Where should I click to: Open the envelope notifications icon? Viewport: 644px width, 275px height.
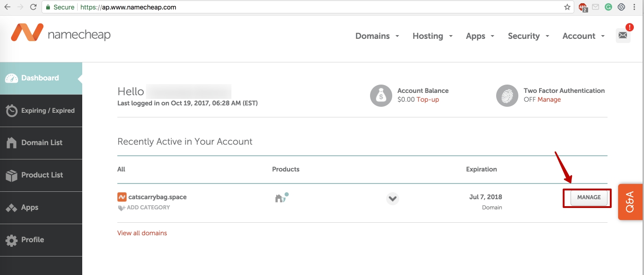tap(623, 35)
